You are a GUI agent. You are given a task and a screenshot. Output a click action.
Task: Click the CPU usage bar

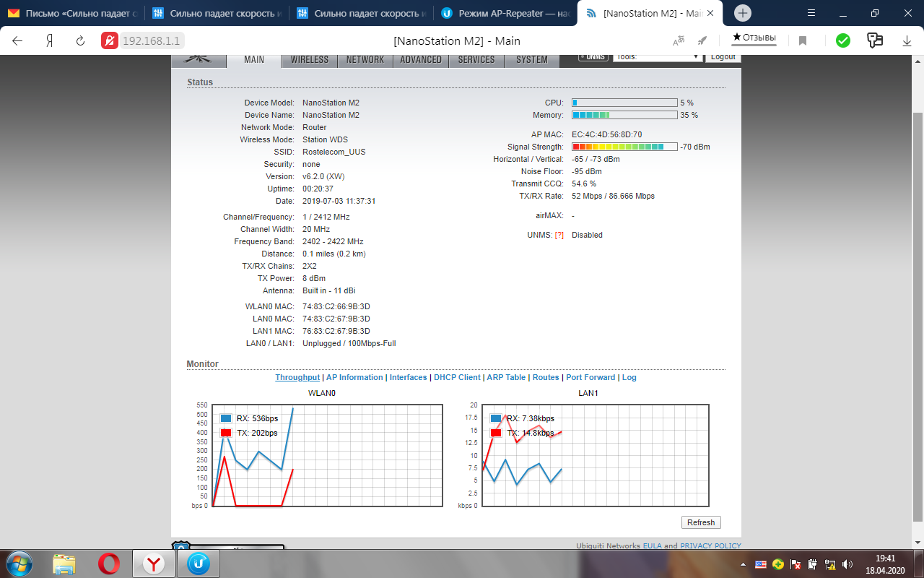click(x=624, y=103)
